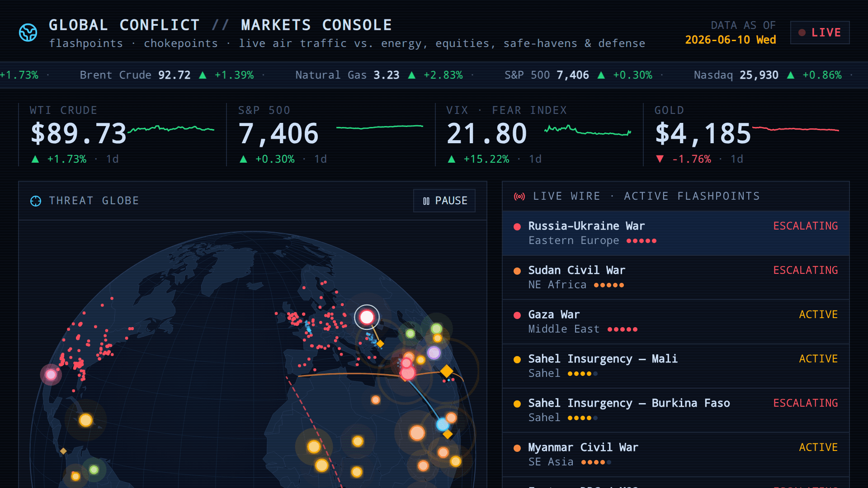This screenshot has width=868, height=488.
Task: Open the Myanmar Civil War flashpoint
Action: [676, 455]
